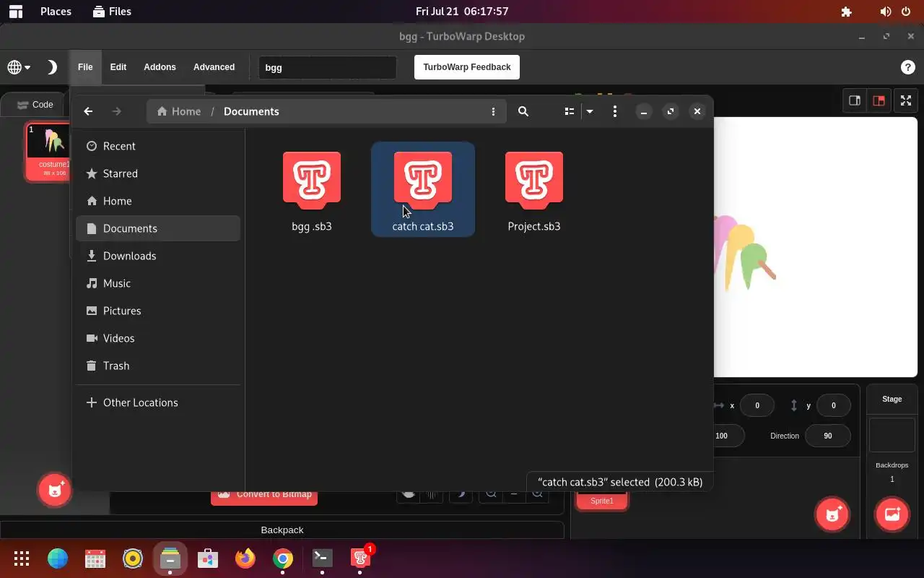
Task: Open the Backpack bar
Action: tap(282, 530)
